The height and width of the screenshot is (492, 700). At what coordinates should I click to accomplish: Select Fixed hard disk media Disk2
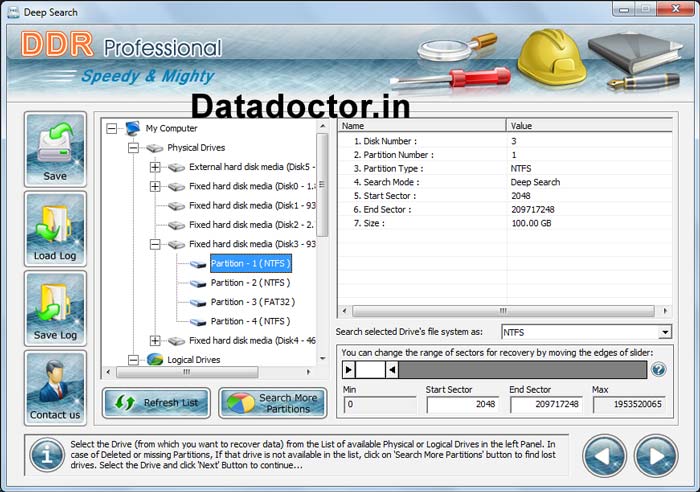[252, 225]
